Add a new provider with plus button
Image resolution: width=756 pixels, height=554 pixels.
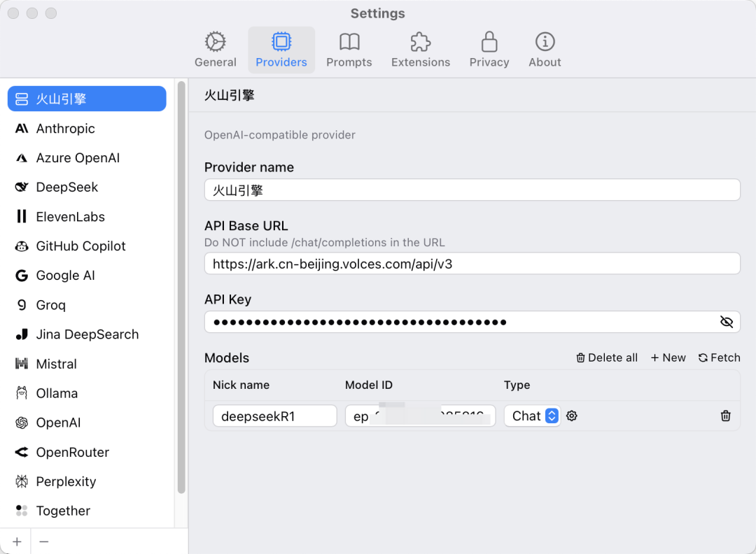[17, 541]
